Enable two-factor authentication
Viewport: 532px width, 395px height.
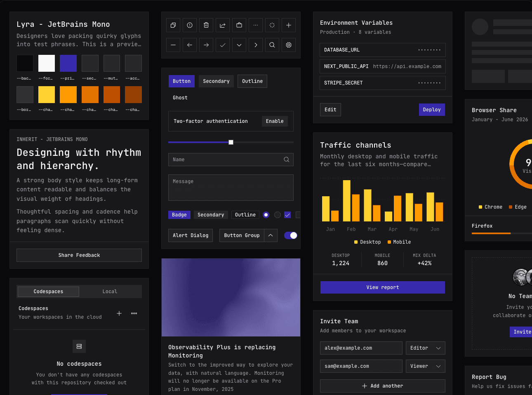[275, 121]
